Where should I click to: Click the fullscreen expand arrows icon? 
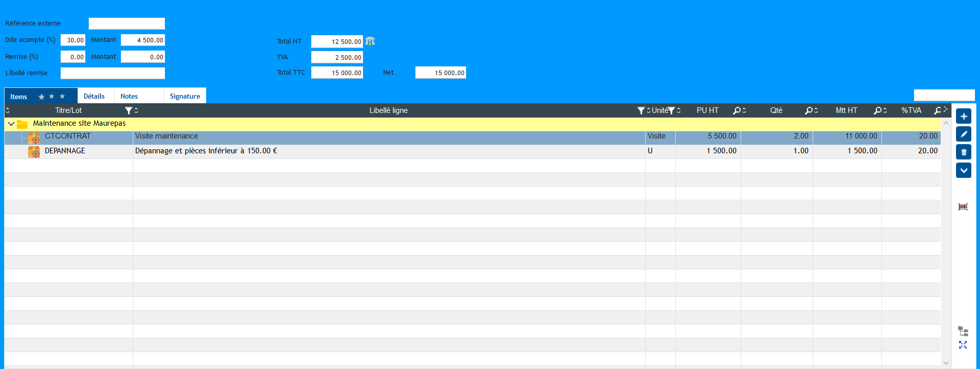963,345
